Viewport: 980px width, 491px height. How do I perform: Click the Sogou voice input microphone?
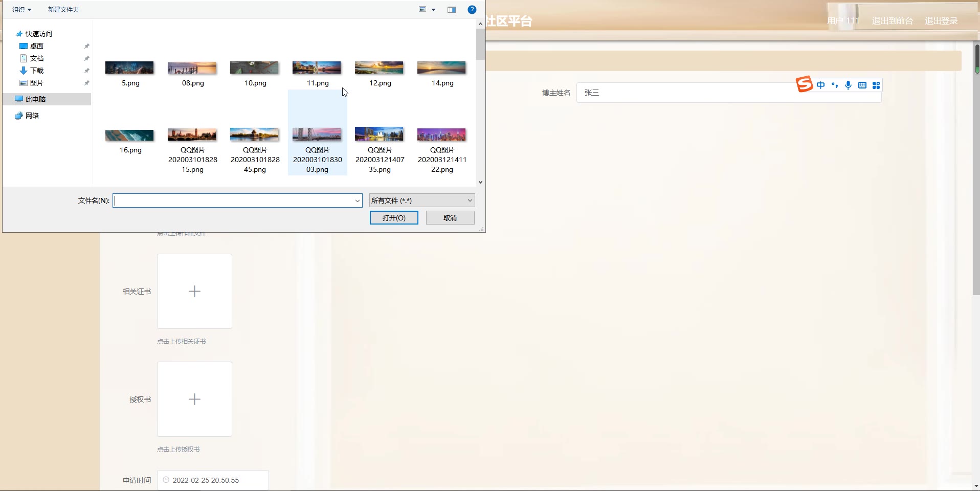(849, 85)
